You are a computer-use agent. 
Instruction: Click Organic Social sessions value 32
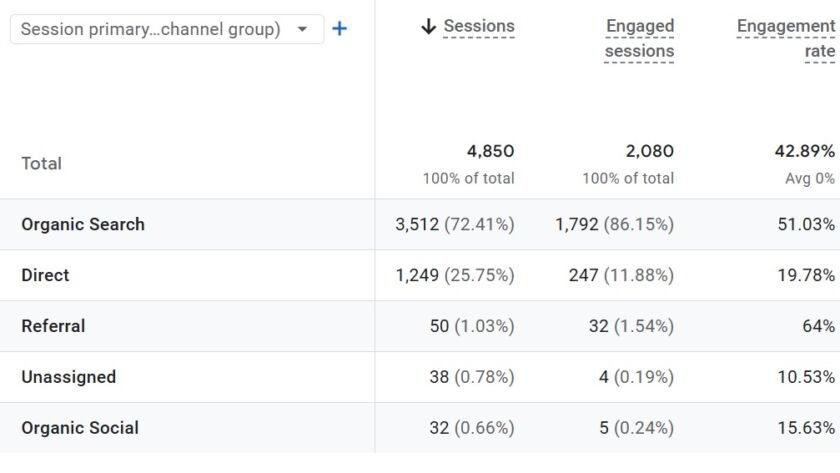tap(439, 428)
